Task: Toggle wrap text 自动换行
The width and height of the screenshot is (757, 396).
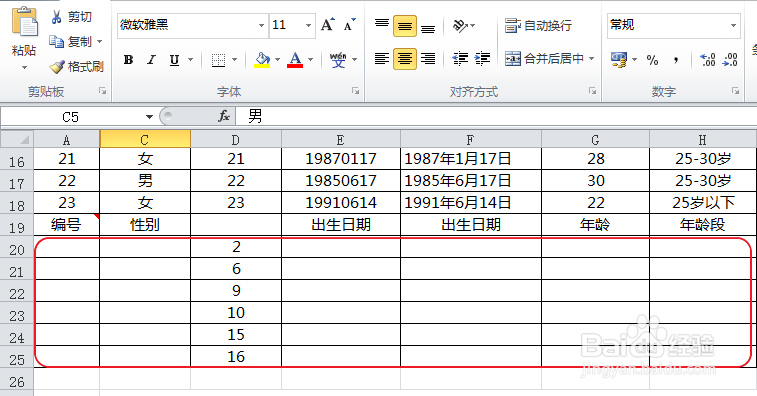Action: [x=538, y=25]
